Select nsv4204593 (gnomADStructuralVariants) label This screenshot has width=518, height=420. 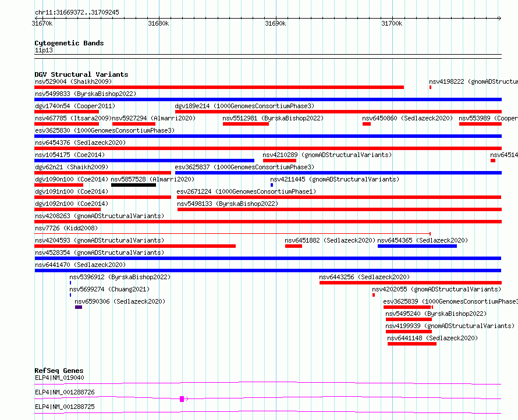click(x=100, y=240)
